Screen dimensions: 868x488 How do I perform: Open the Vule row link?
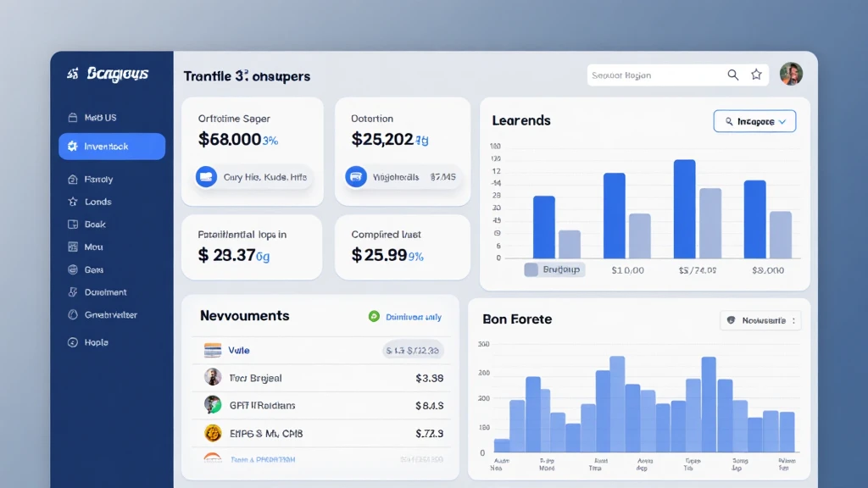[x=239, y=350]
